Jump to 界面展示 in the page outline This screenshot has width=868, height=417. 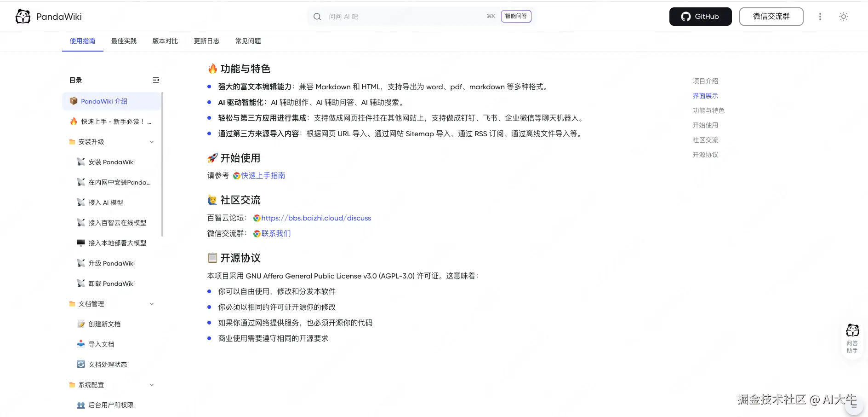705,96
